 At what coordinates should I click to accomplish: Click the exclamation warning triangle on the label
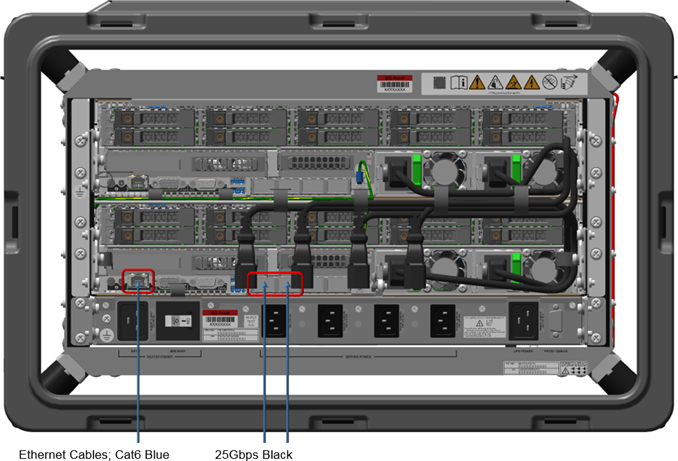click(x=477, y=82)
